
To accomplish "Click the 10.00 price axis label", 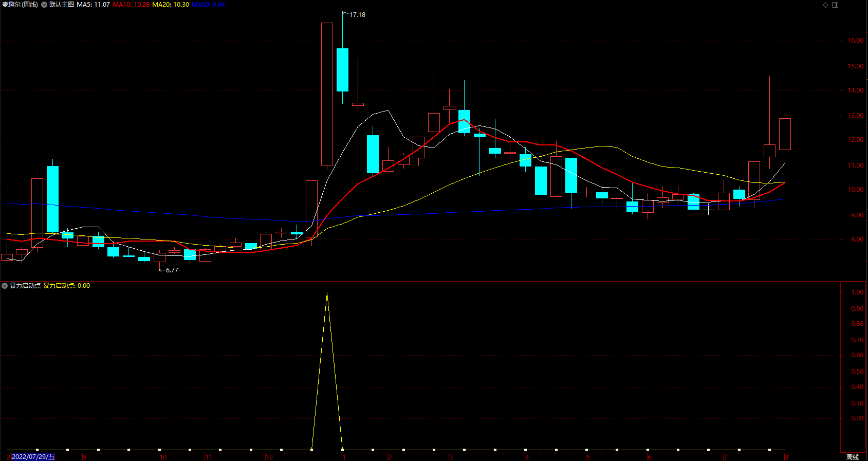I will click(x=856, y=190).
